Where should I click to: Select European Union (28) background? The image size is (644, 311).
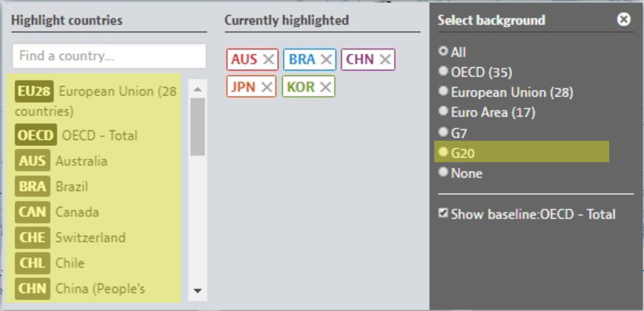coord(444,92)
